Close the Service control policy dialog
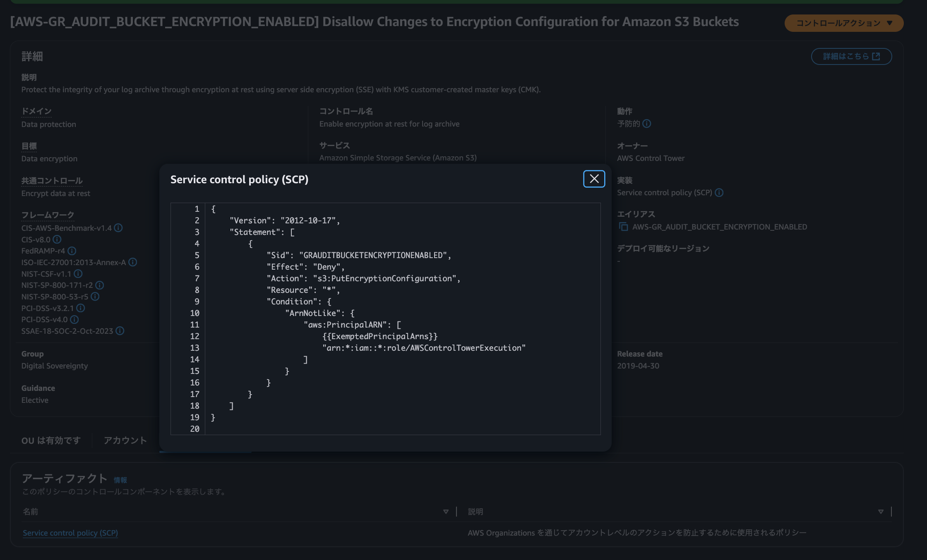Viewport: 927px width, 560px height. click(x=594, y=179)
